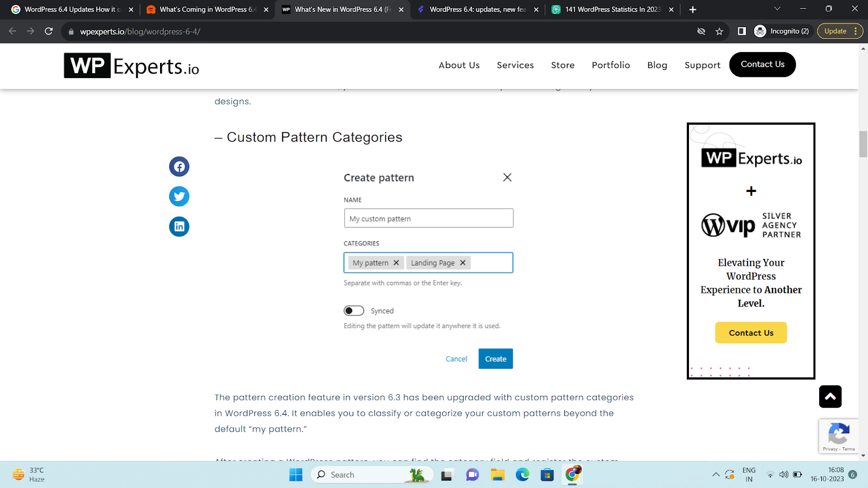Reload the wpexperts.io page
The image size is (868, 488).
coord(49,31)
